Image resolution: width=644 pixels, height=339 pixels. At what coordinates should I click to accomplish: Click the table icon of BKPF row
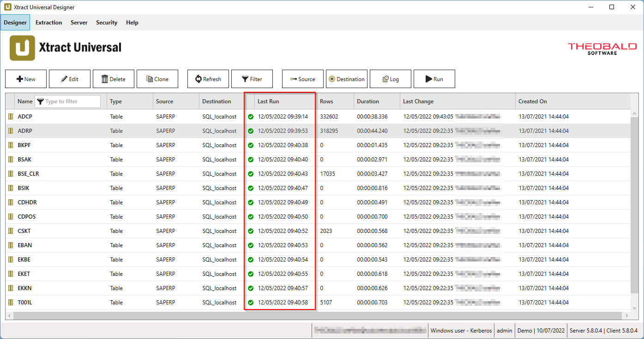pyautogui.click(x=11, y=145)
